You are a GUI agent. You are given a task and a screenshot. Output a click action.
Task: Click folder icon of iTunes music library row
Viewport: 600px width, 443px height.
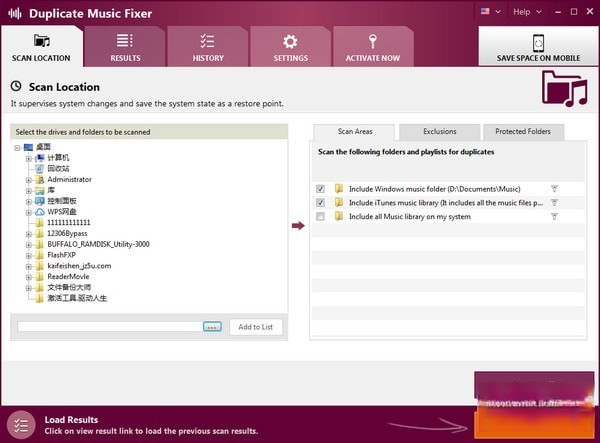(339, 202)
